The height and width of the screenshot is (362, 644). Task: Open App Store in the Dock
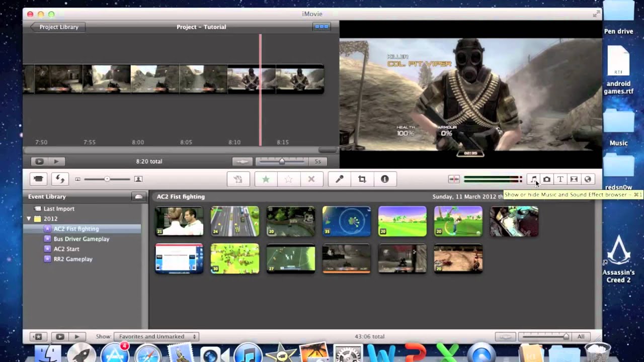point(115,353)
